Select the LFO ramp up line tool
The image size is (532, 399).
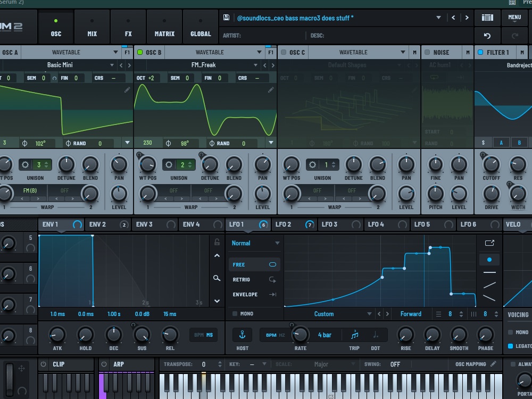489,285
